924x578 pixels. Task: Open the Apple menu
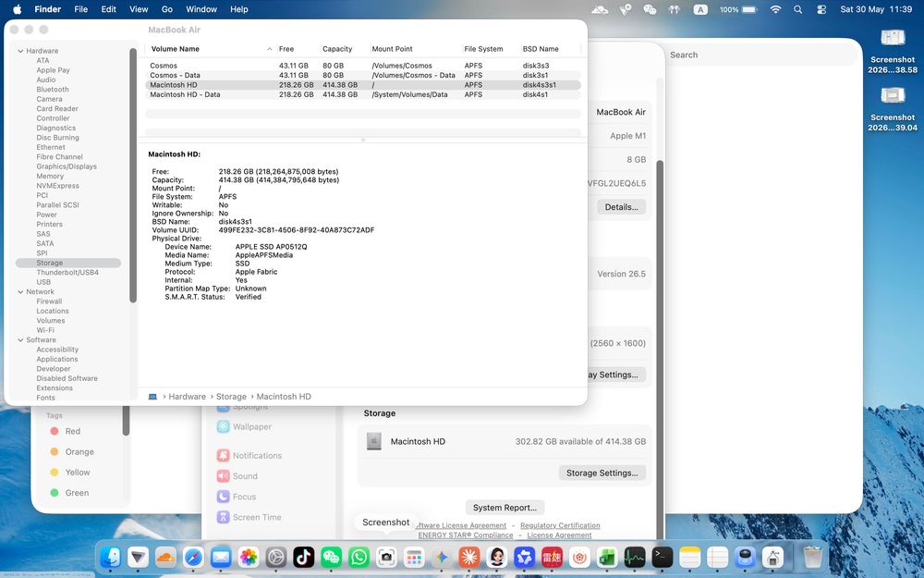click(x=17, y=9)
